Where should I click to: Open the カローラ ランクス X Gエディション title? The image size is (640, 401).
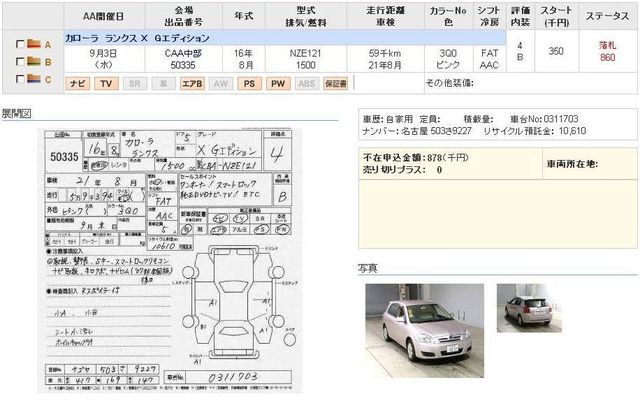pos(137,38)
